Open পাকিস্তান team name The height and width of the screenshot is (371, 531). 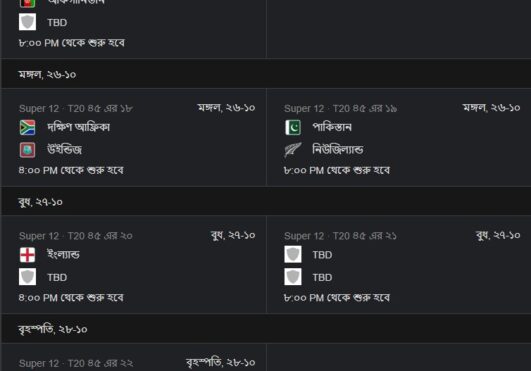coord(332,128)
